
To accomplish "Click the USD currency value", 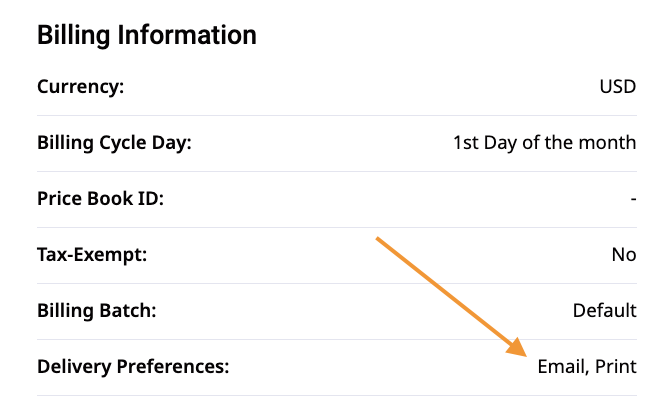I will [x=618, y=86].
